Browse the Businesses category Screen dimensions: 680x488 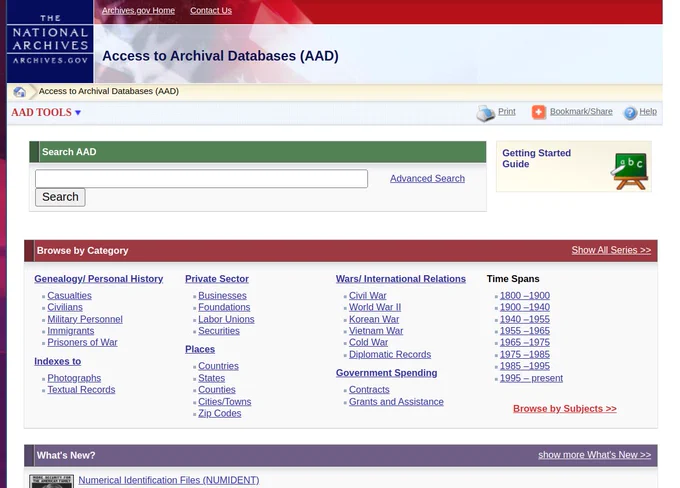pos(222,295)
